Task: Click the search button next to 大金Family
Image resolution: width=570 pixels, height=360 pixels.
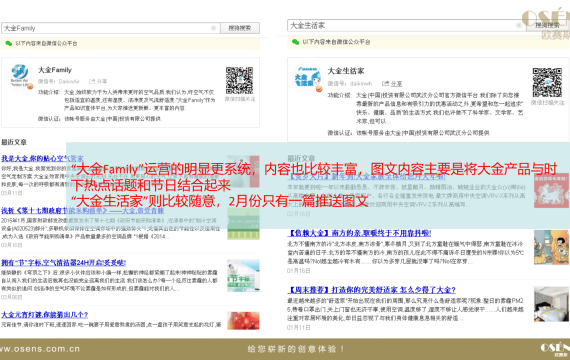Action: [x=240, y=28]
